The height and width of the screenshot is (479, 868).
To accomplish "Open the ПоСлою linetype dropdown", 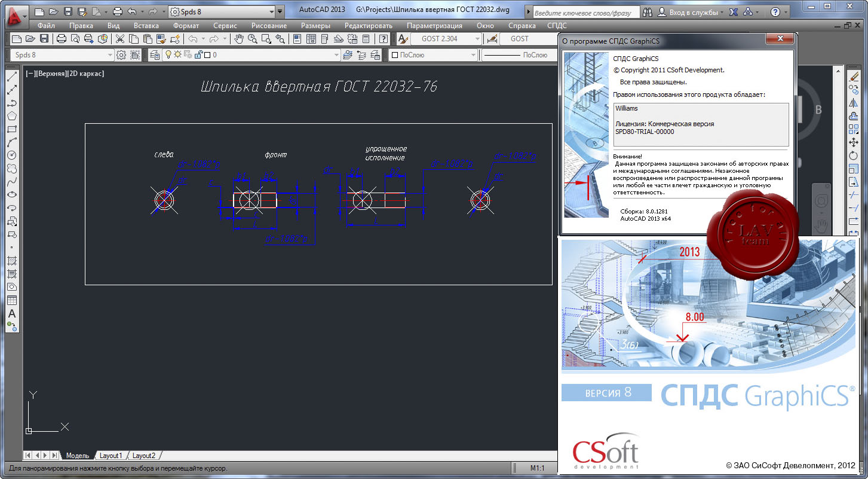I will tap(519, 55).
